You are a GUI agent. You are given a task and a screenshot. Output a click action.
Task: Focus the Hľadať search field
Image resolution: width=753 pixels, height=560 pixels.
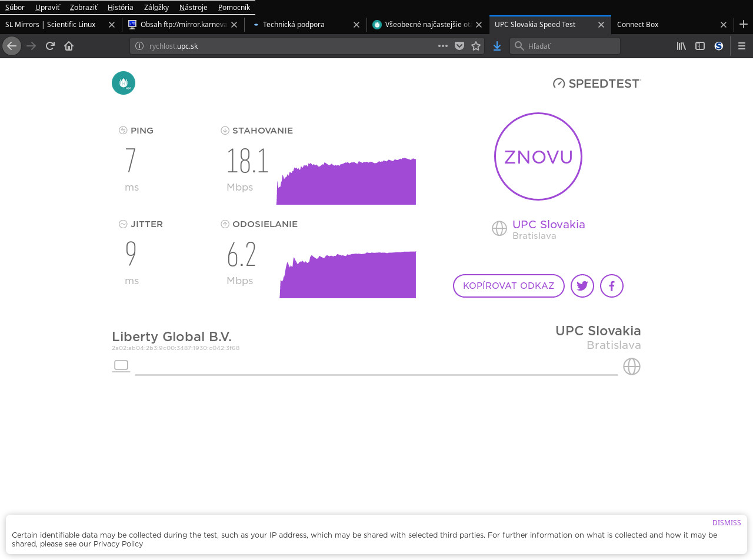[565, 46]
